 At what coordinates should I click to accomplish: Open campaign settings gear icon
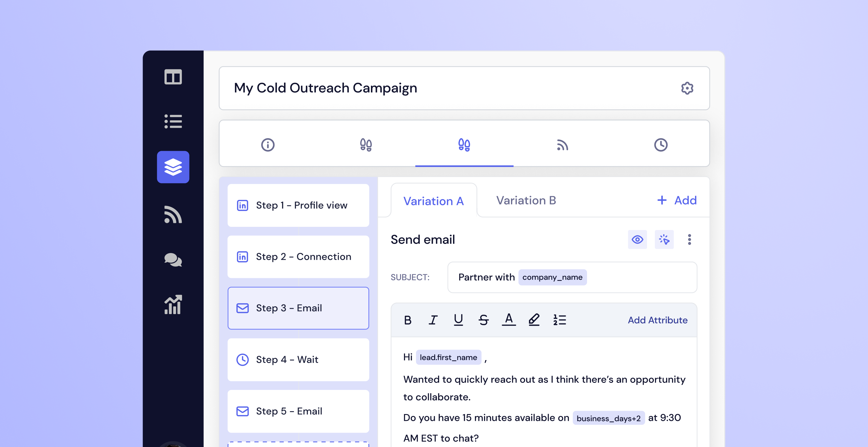click(687, 88)
